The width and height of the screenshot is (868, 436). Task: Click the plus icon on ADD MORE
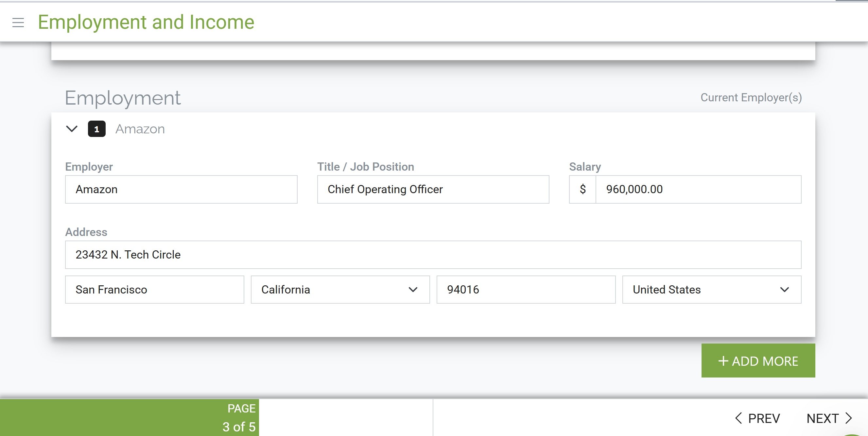click(723, 361)
